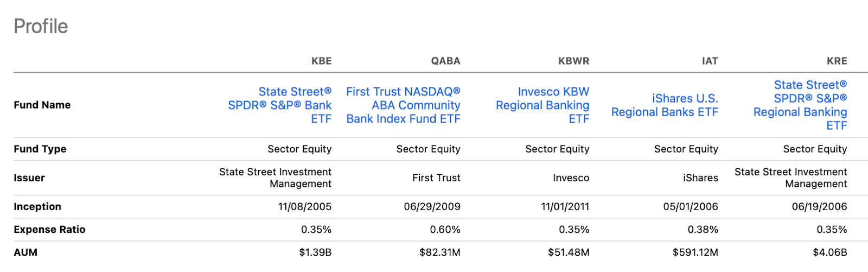Click the iShares issuer cell
This screenshot has width=868, height=272.
click(700, 178)
